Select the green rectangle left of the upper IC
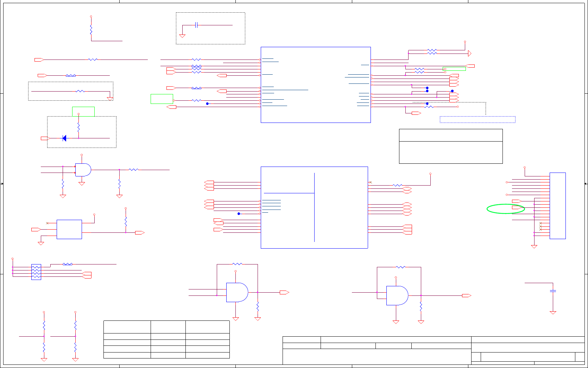 point(162,99)
